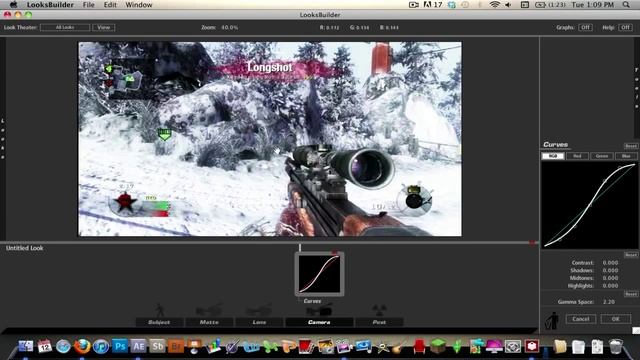
Task: Open the Window menu
Action: pos(139,5)
